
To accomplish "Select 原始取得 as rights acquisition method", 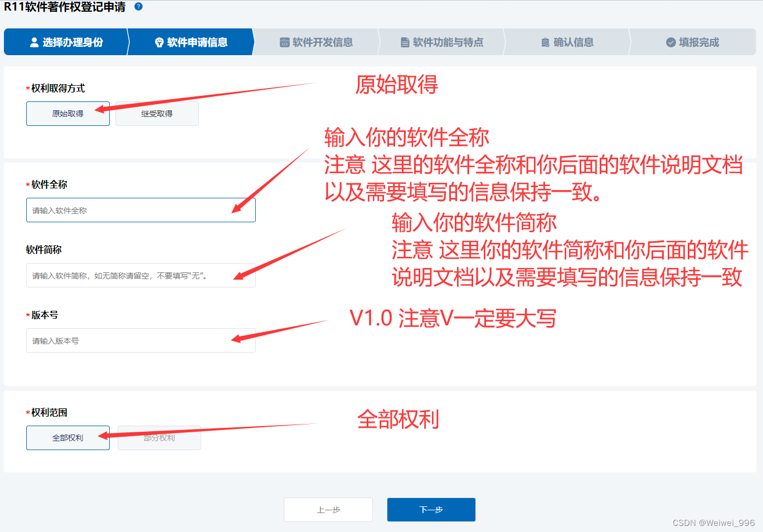I will pyautogui.click(x=68, y=114).
